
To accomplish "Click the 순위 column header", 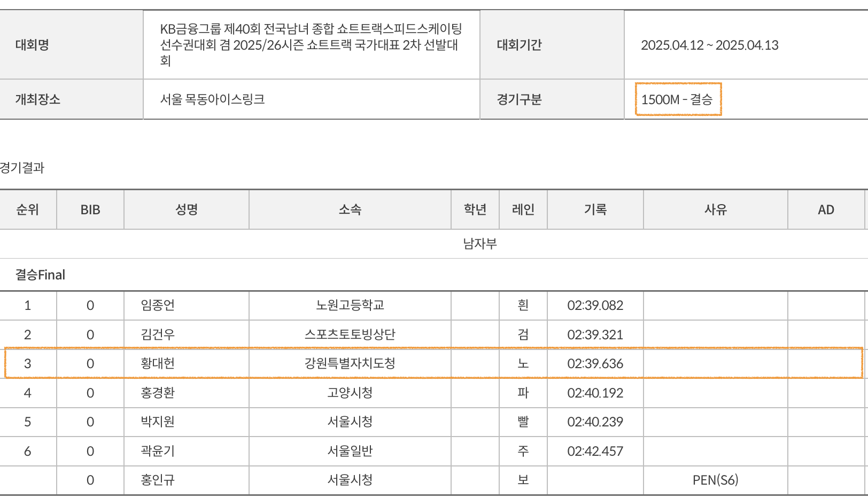I will [x=28, y=209].
